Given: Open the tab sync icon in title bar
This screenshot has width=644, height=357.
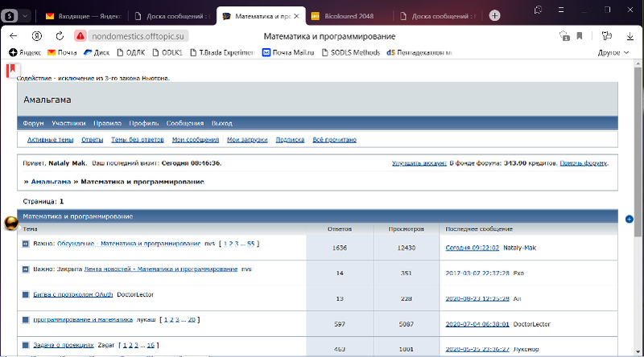Looking at the screenshot, I should coord(538,10).
